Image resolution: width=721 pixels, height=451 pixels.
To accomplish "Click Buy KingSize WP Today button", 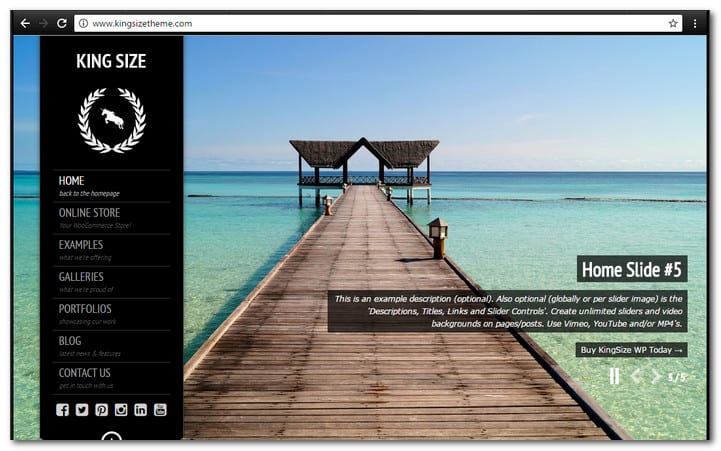I will point(631,350).
